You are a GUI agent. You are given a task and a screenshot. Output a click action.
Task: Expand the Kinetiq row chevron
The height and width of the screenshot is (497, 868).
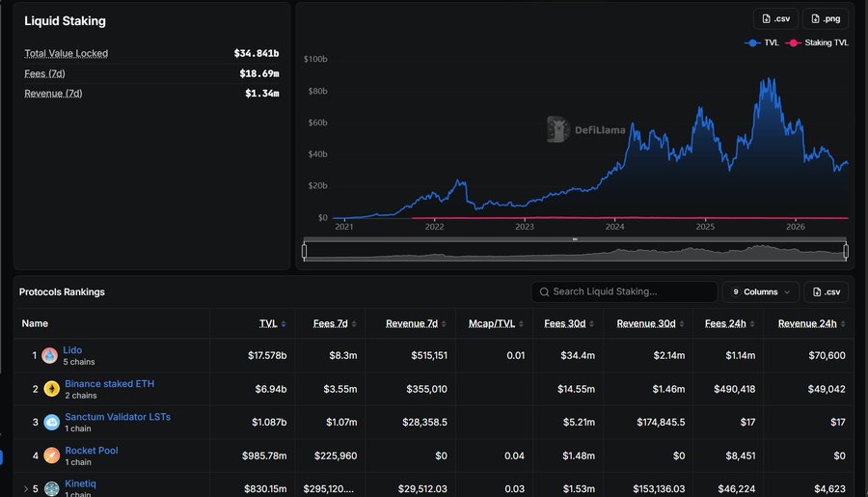[25, 488]
